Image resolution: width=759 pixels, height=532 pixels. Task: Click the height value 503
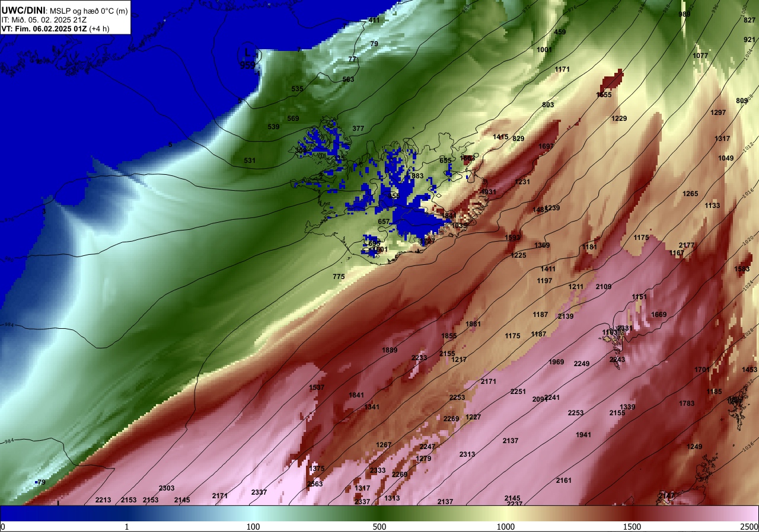[348, 79]
